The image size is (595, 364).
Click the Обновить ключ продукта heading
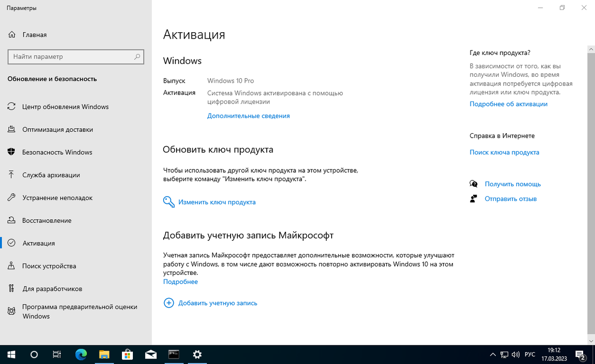pyautogui.click(x=218, y=150)
